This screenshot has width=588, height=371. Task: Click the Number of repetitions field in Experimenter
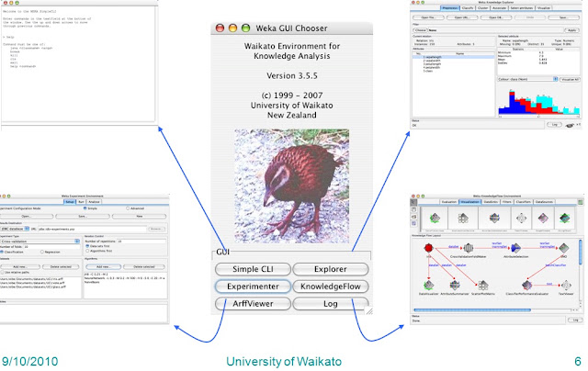[x=141, y=242]
